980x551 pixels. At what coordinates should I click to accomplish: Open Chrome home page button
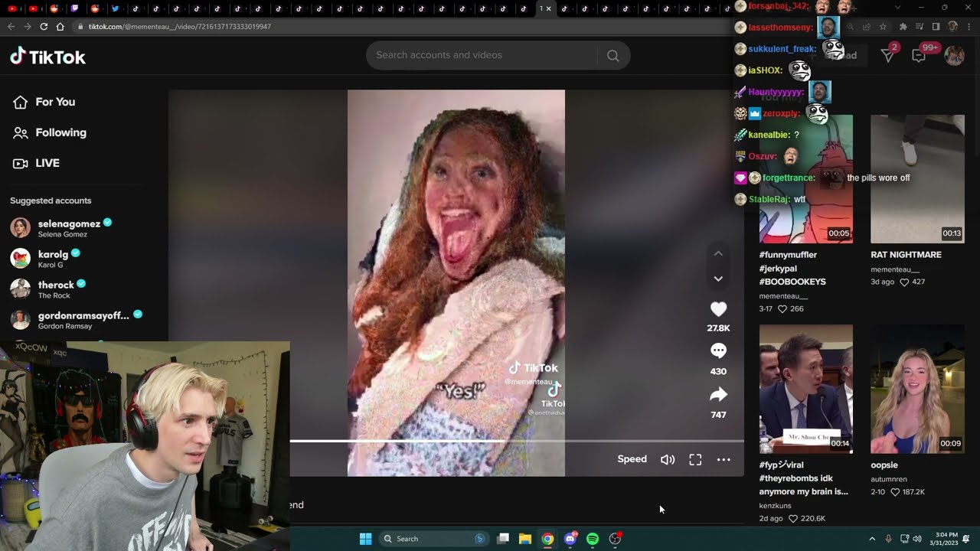(60, 26)
